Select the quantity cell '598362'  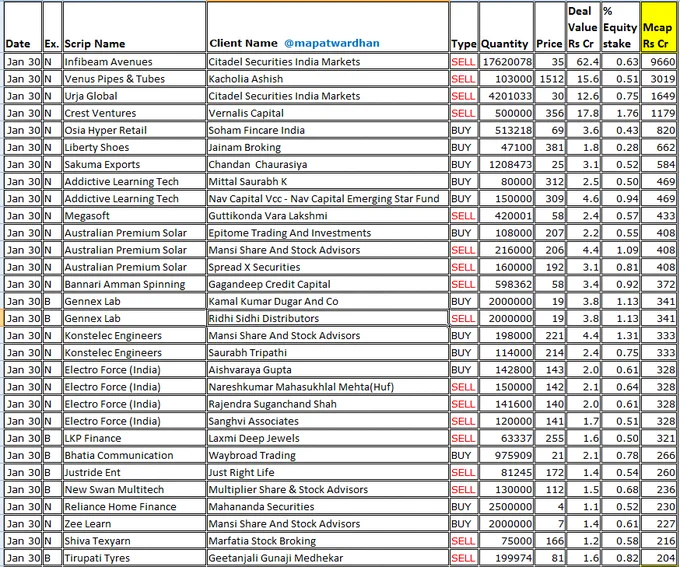506,284
